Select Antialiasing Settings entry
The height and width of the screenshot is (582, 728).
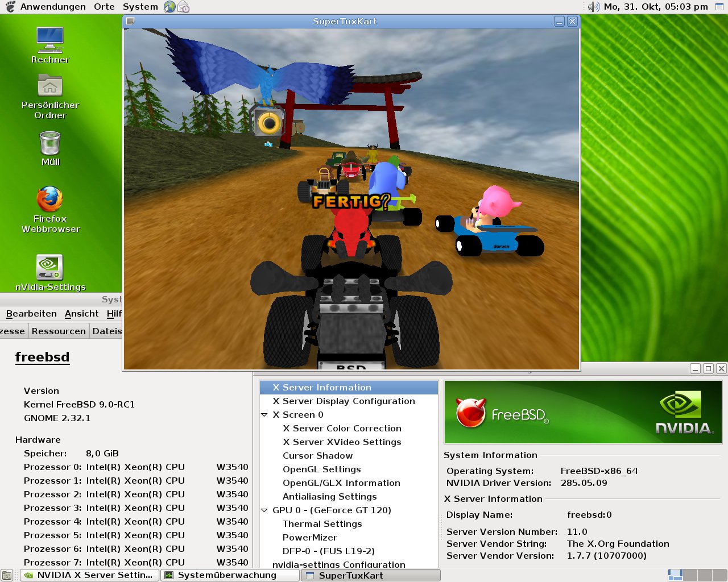pyautogui.click(x=329, y=497)
